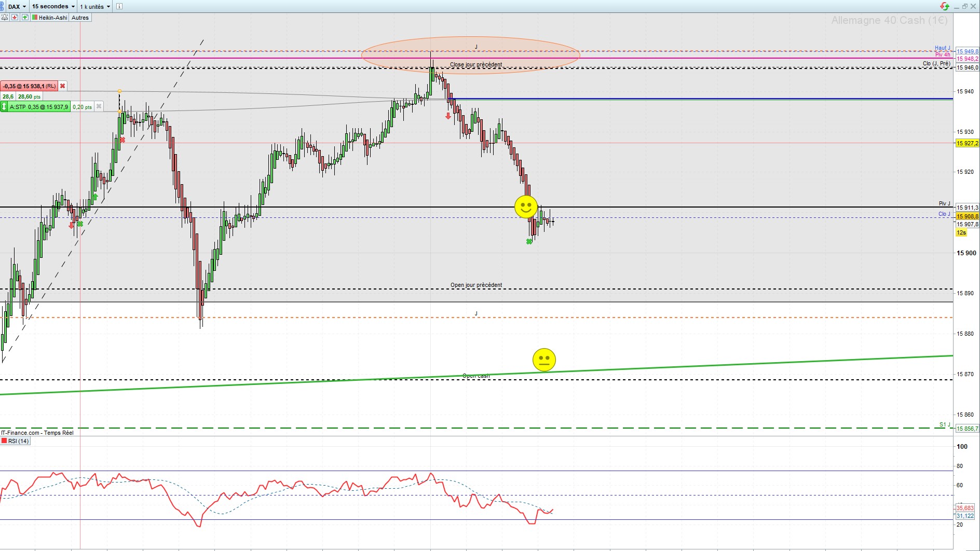980x551 pixels.
Task: Open the Autres menu
Action: click(80, 17)
